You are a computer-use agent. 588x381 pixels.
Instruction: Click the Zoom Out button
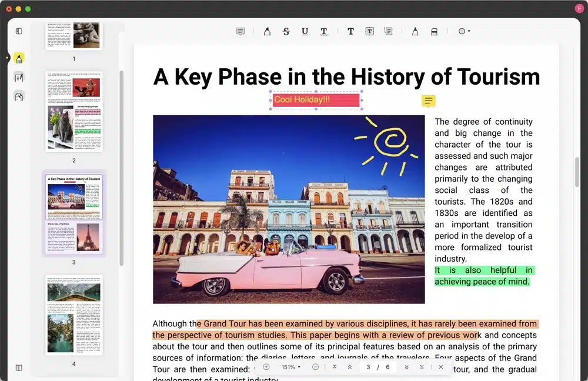[315, 366]
